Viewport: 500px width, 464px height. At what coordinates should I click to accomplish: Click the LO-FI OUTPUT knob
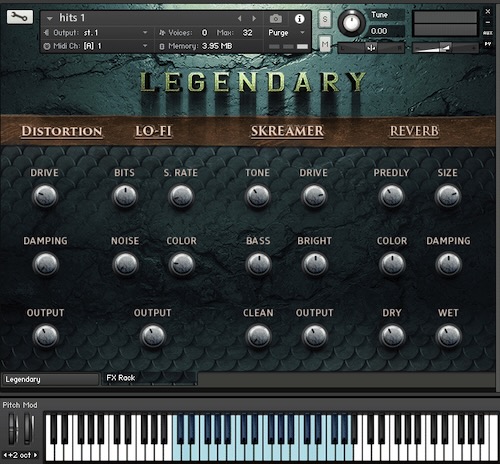point(153,336)
